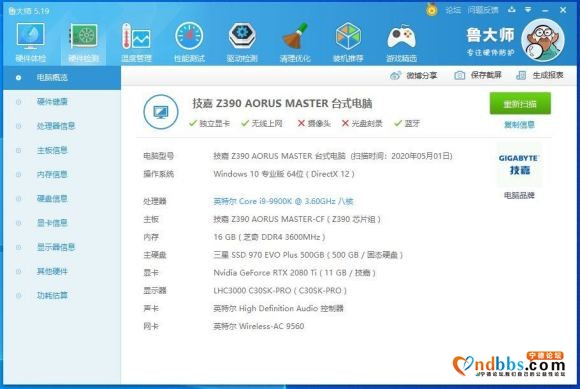Click the Core i9-9900K processor link
The image size is (580, 389).
coord(283,201)
